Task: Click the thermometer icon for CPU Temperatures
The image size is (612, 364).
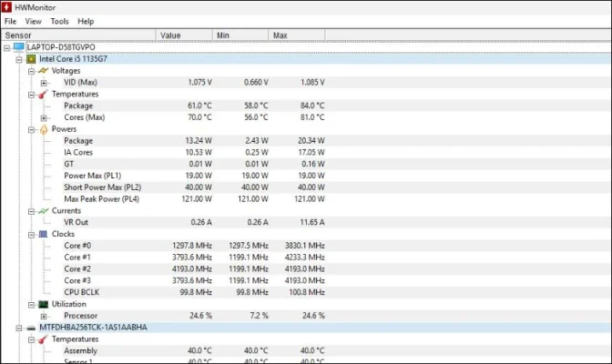Action: coord(43,94)
